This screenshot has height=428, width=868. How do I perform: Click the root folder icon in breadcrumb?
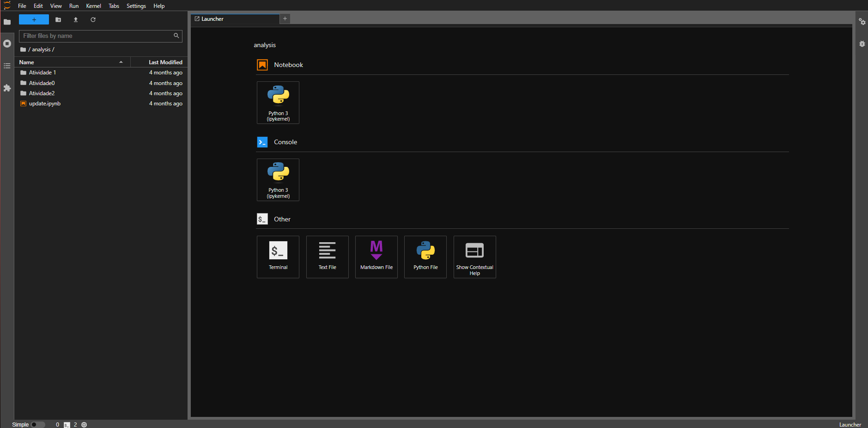(23, 49)
